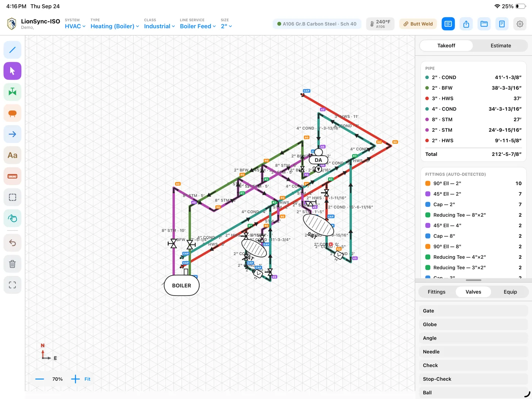Pick the Needle valve entry
The image size is (532, 399).
pyautogui.click(x=473, y=352)
